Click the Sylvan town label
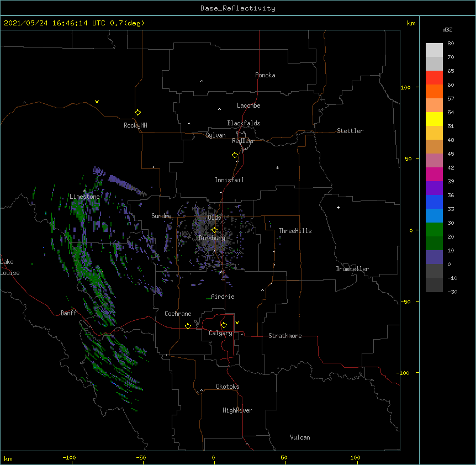Viewport: 476px width, 465px height. [215, 135]
